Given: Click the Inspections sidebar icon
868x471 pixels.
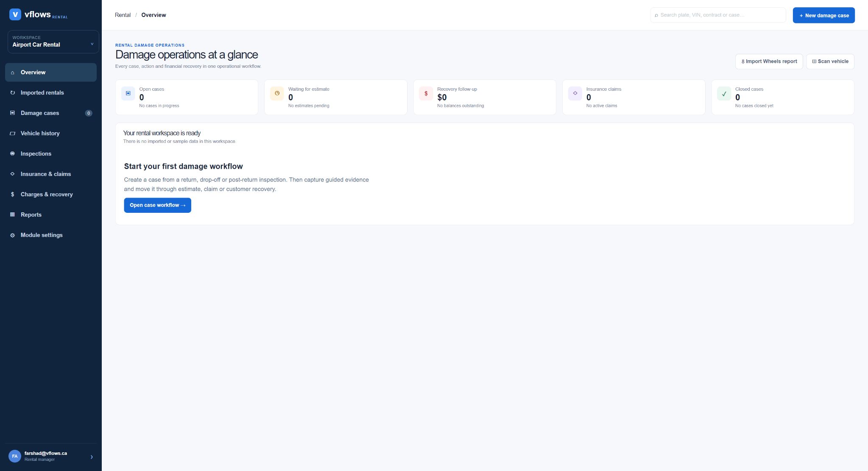Looking at the screenshot, I should point(12,153).
